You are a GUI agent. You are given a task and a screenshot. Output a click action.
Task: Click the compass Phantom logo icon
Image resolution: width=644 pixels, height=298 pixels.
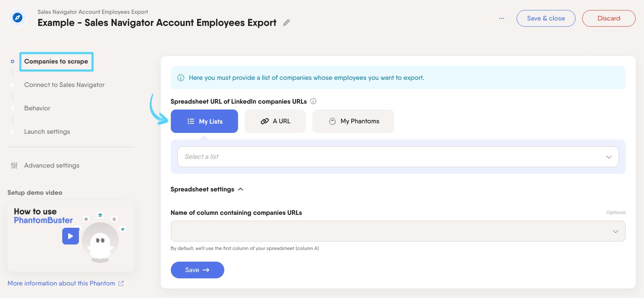click(x=18, y=18)
